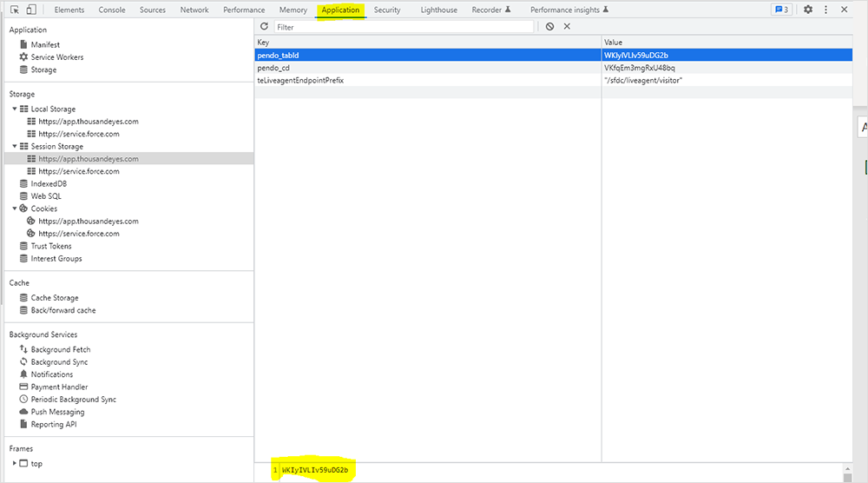Open the Console tab
The image size is (868, 483).
point(112,10)
